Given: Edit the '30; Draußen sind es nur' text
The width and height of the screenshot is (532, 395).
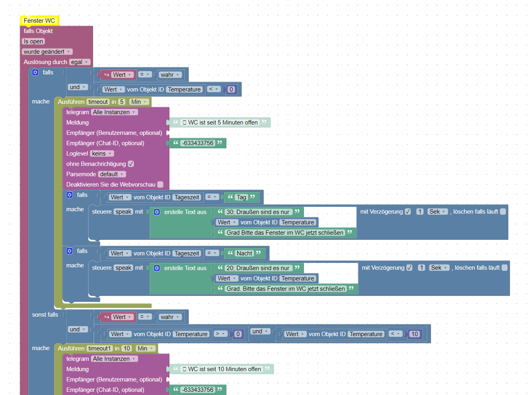Looking at the screenshot, I should tap(259, 212).
